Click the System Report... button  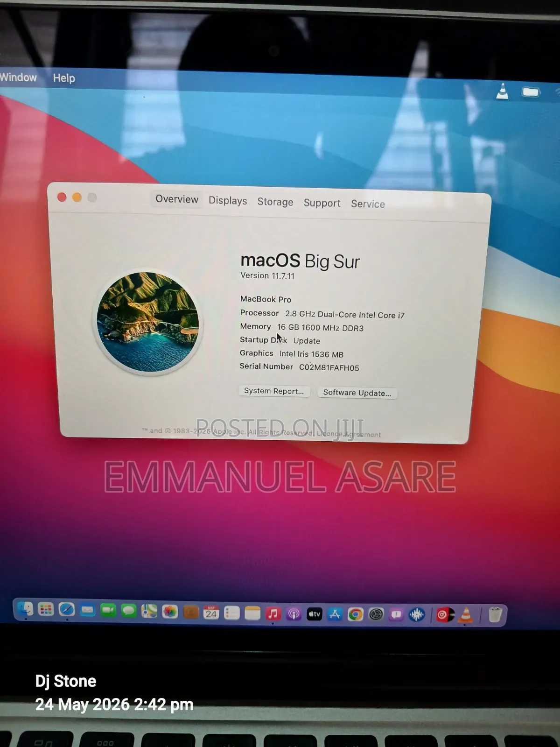[x=274, y=391]
